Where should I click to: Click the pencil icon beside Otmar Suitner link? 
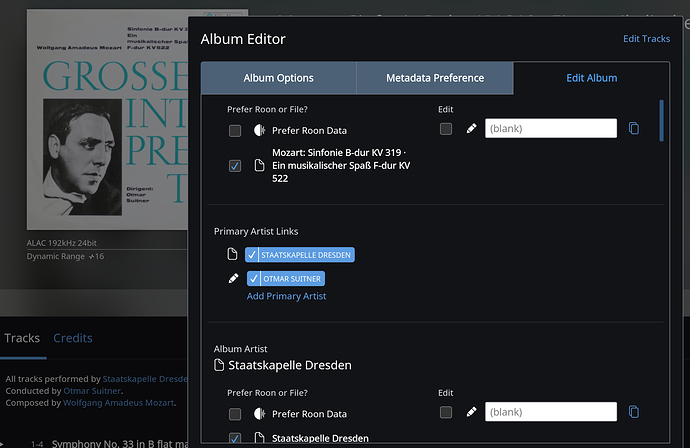(233, 278)
